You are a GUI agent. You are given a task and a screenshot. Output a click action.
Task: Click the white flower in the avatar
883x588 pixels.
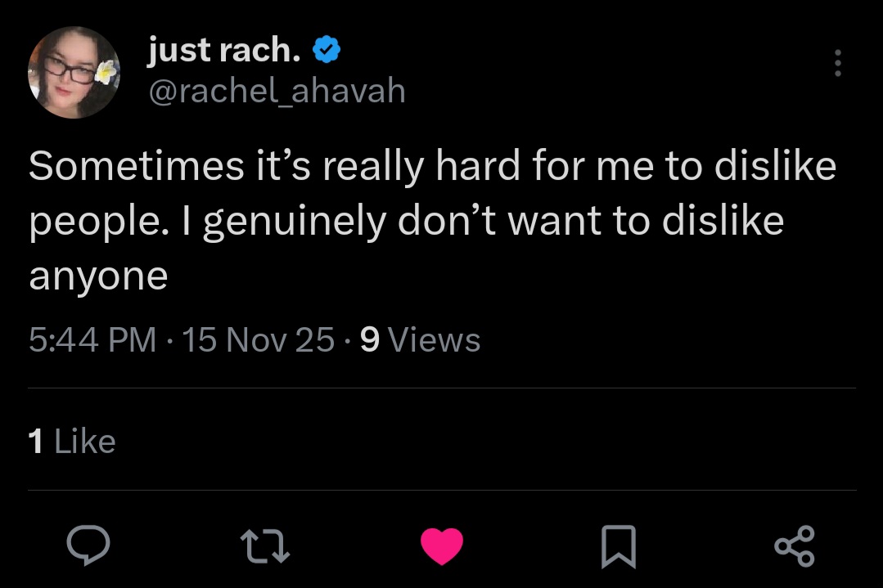click(106, 71)
